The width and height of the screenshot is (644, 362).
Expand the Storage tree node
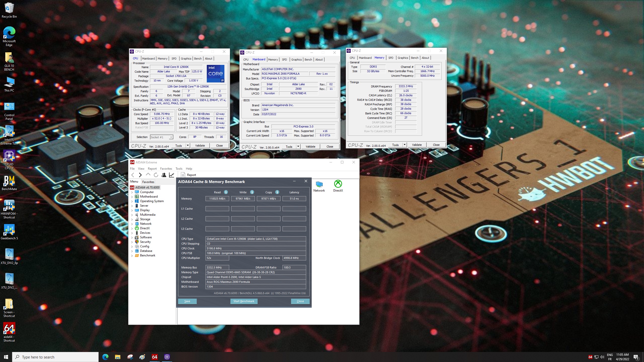coord(132,219)
